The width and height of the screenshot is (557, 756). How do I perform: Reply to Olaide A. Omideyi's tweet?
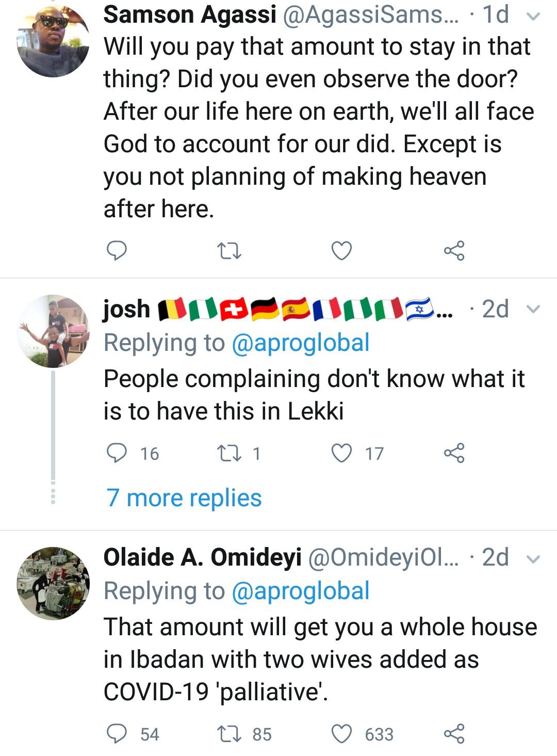point(117,734)
